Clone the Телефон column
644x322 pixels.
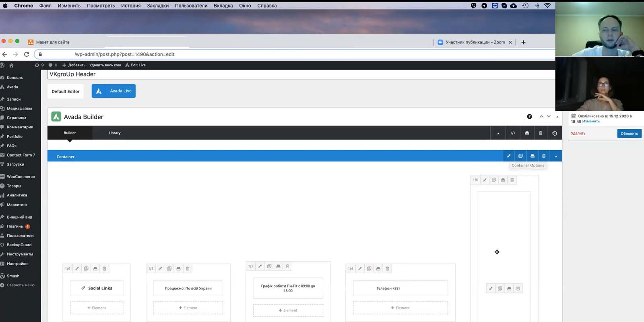(x=369, y=268)
